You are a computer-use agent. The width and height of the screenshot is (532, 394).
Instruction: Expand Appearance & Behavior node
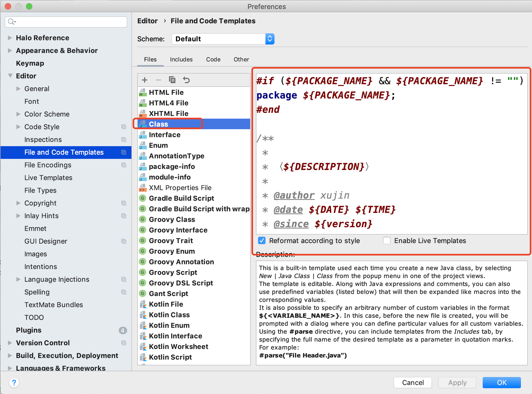(10, 51)
